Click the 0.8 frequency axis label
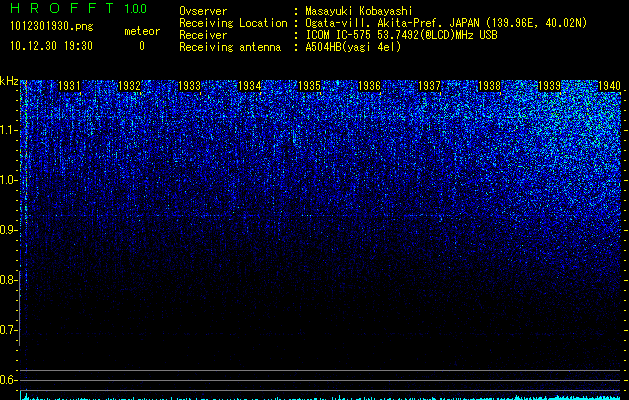Image resolution: width=629 pixels, height=400 pixels. click(x=8, y=280)
